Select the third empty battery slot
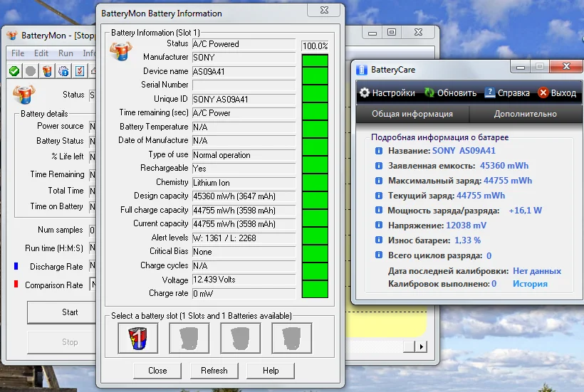584x392 pixels. tap(241, 338)
